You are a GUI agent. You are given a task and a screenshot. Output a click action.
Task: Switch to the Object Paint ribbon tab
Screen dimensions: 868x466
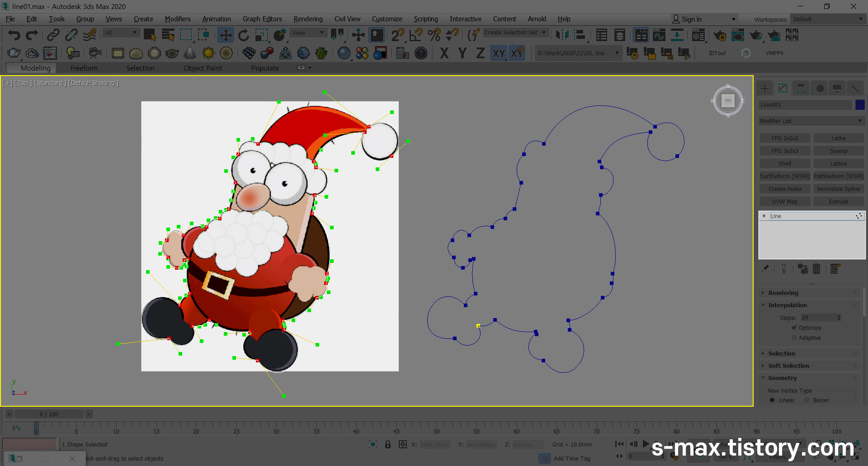tap(203, 68)
